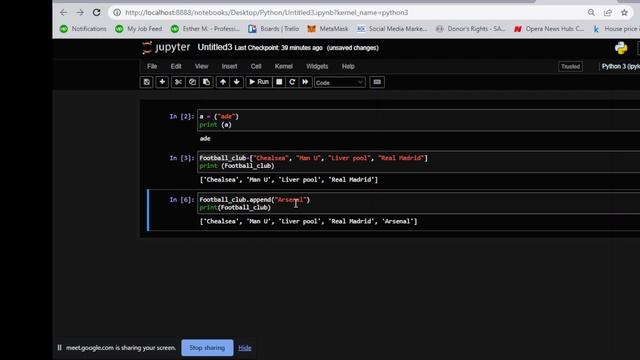The width and height of the screenshot is (640, 360).
Task: Open the Edit menu
Action: click(176, 67)
